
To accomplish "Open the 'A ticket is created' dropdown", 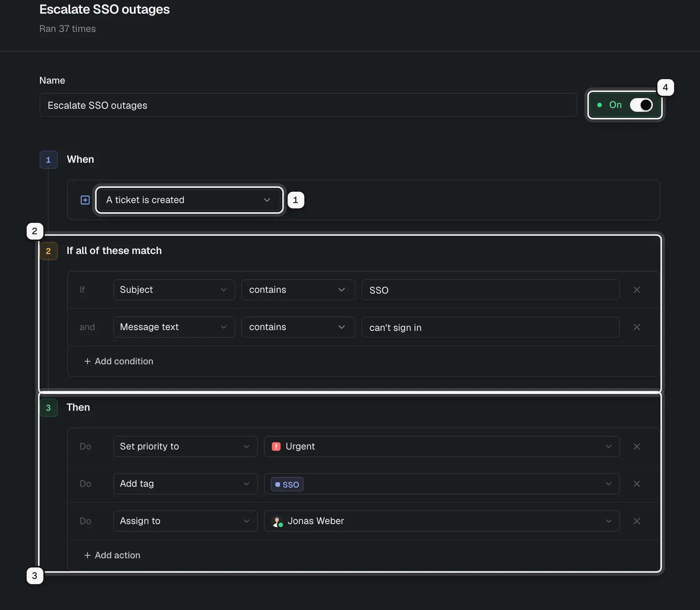I will (x=189, y=200).
